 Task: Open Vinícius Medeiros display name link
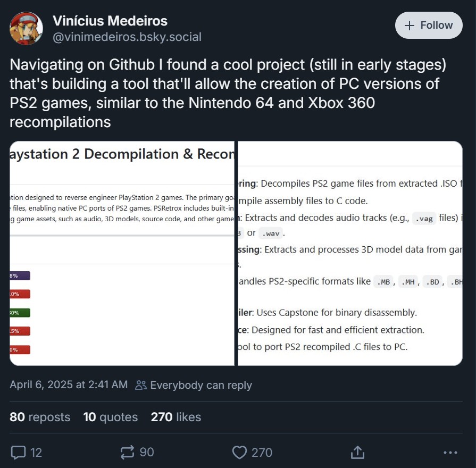(x=110, y=21)
